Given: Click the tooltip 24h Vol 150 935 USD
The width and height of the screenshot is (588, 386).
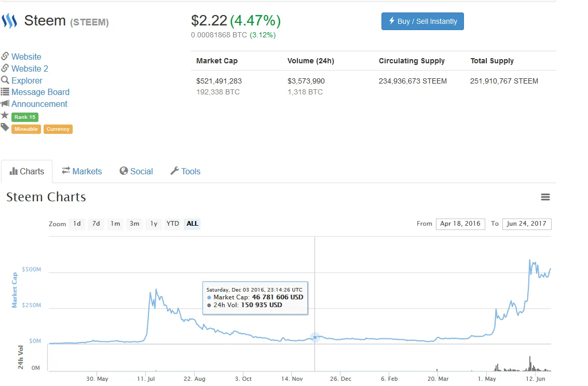Looking at the screenshot, I should pyautogui.click(x=244, y=305).
